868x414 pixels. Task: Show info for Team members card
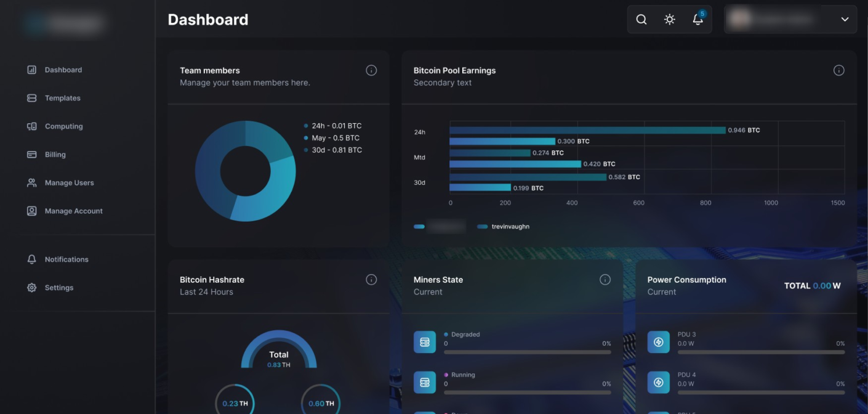click(x=371, y=70)
